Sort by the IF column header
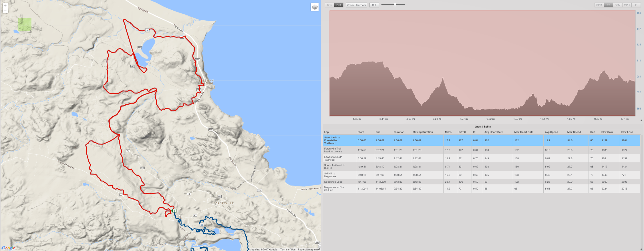 point(474,132)
